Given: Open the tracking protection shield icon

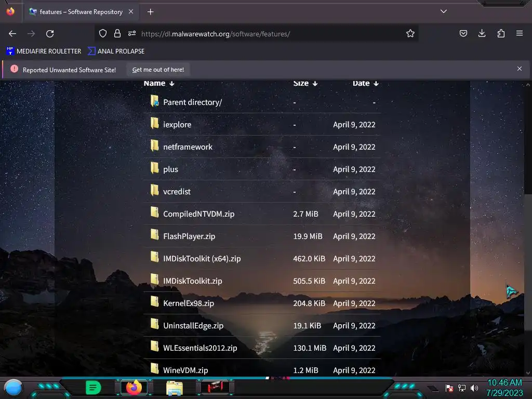Looking at the screenshot, I should pyautogui.click(x=103, y=33).
